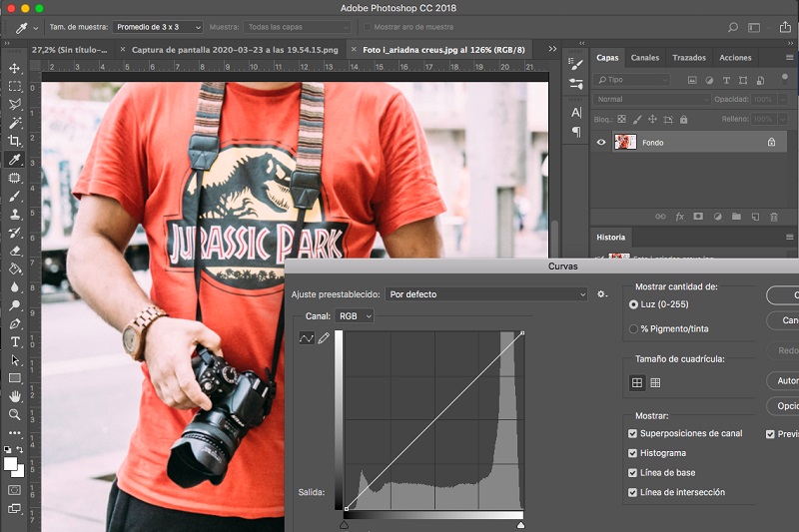Choose the simple grid size option
The image size is (799, 532).
coord(637,383)
